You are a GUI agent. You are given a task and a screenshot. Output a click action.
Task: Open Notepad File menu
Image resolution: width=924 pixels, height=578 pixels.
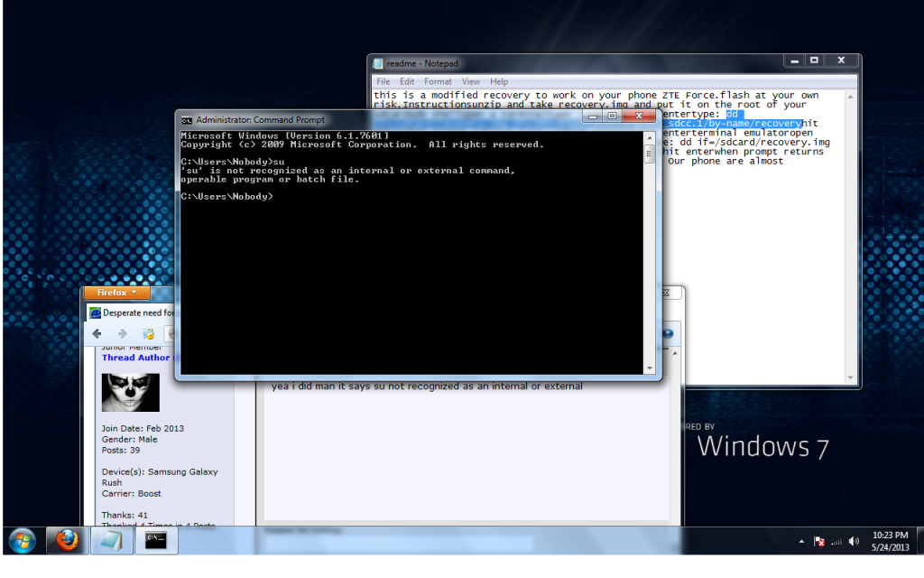pos(383,82)
